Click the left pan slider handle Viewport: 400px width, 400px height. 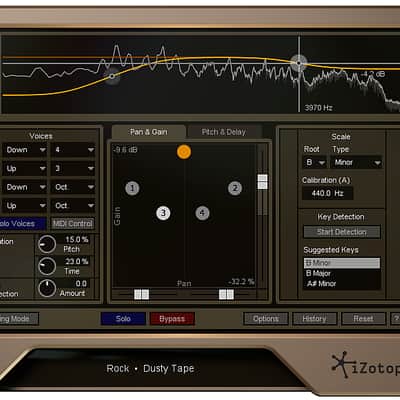point(141,294)
